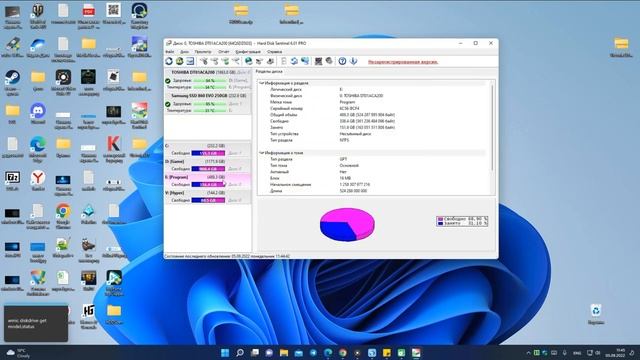Minimize the Hard Disk Sentinel window
Image resolution: width=640 pixels, height=360 pixels.
point(460,43)
